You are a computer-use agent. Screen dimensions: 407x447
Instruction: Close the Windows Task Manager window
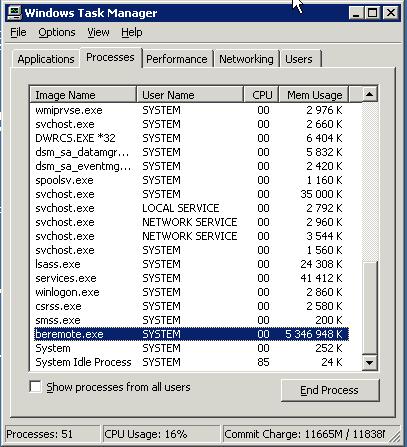(x=390, y=13)
